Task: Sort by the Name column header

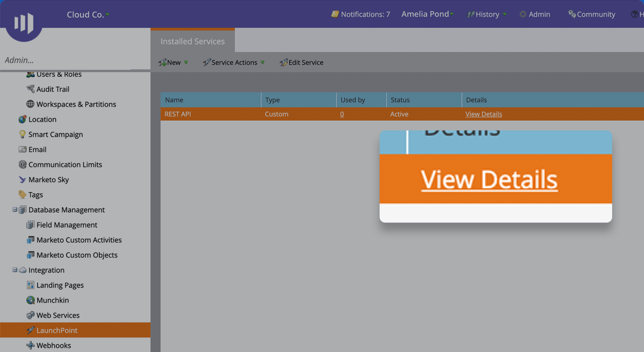Action: tap(210, 100)
